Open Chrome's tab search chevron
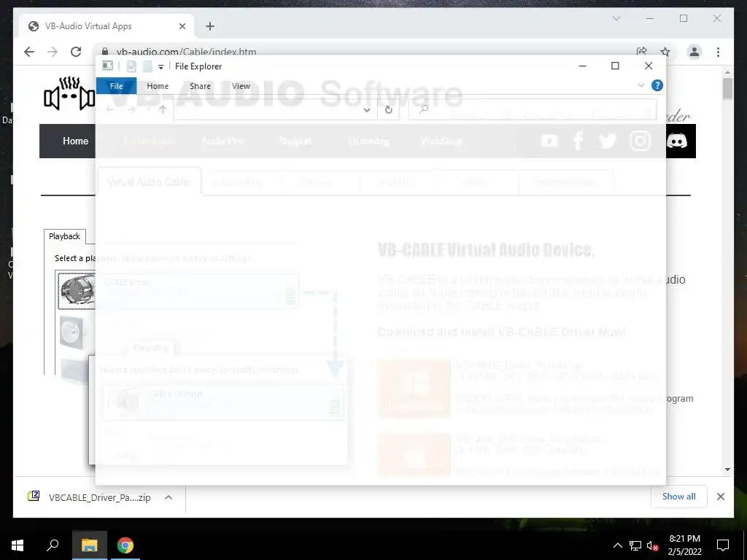 point(616,18)
